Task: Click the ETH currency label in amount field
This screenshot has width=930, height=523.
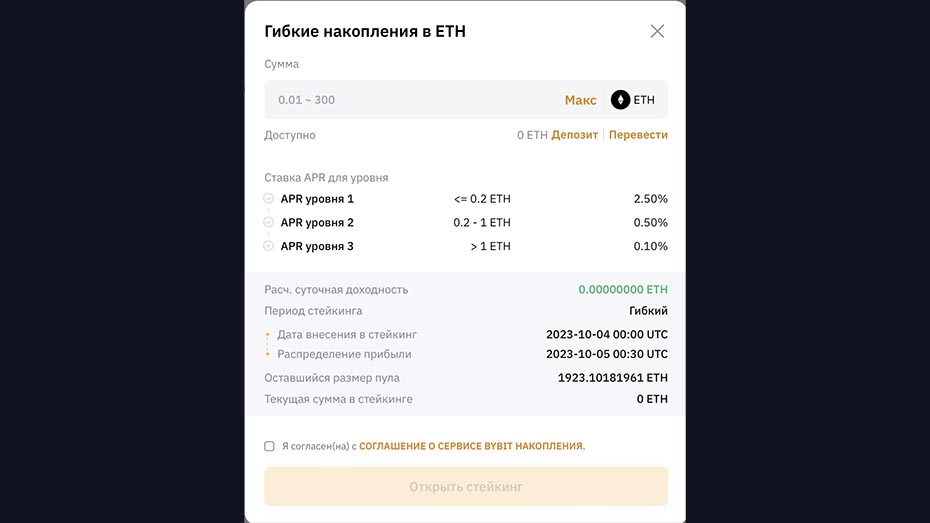Action: 644,100
